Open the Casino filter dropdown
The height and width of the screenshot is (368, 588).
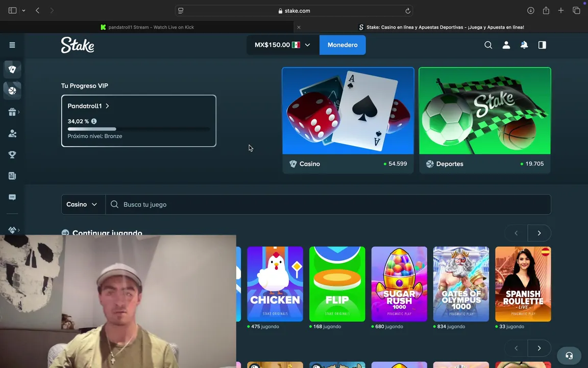click(83, 204)
